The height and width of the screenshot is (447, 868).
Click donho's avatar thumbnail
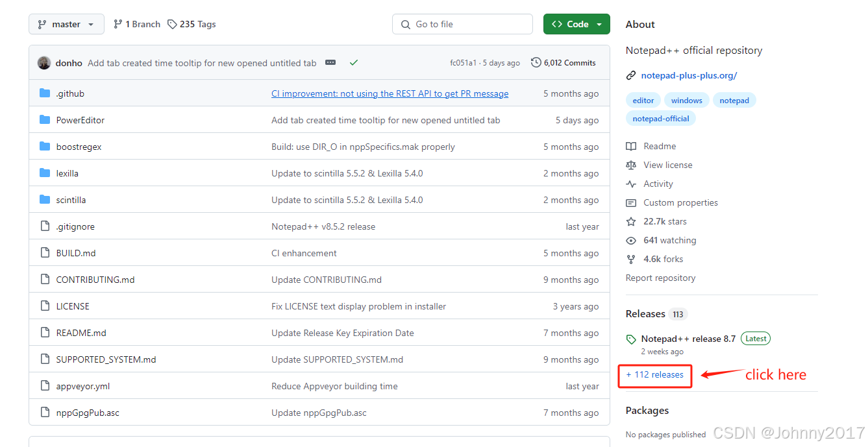(44, 63)
